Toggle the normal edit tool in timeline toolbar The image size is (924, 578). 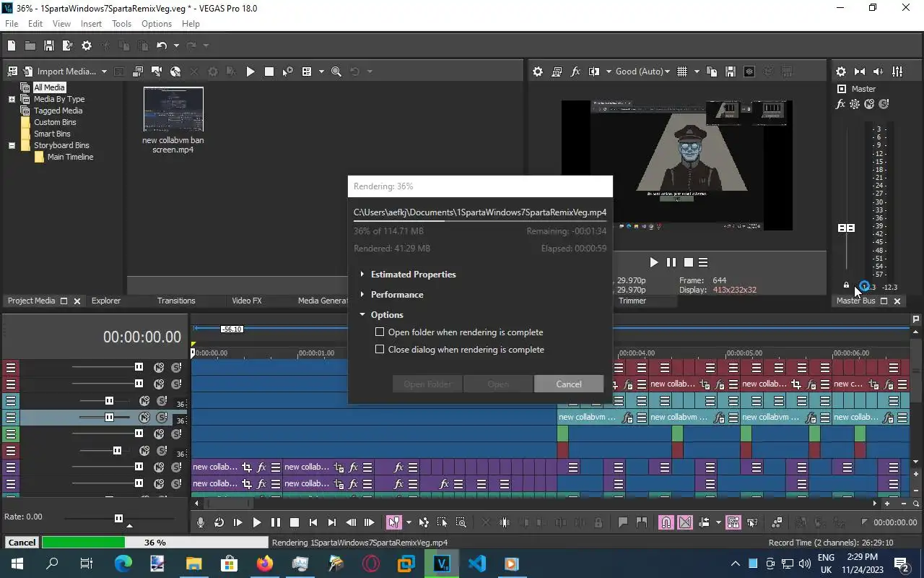393,522
